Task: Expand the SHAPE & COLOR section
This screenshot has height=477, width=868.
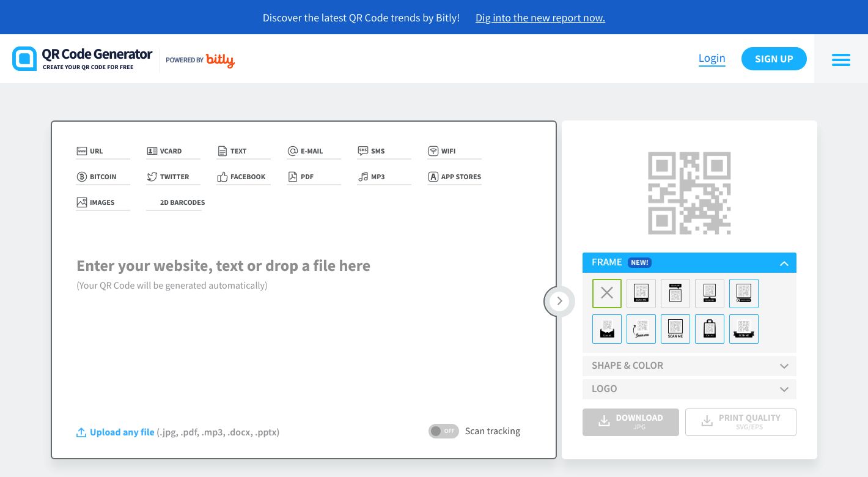Action: click(690, 366)
